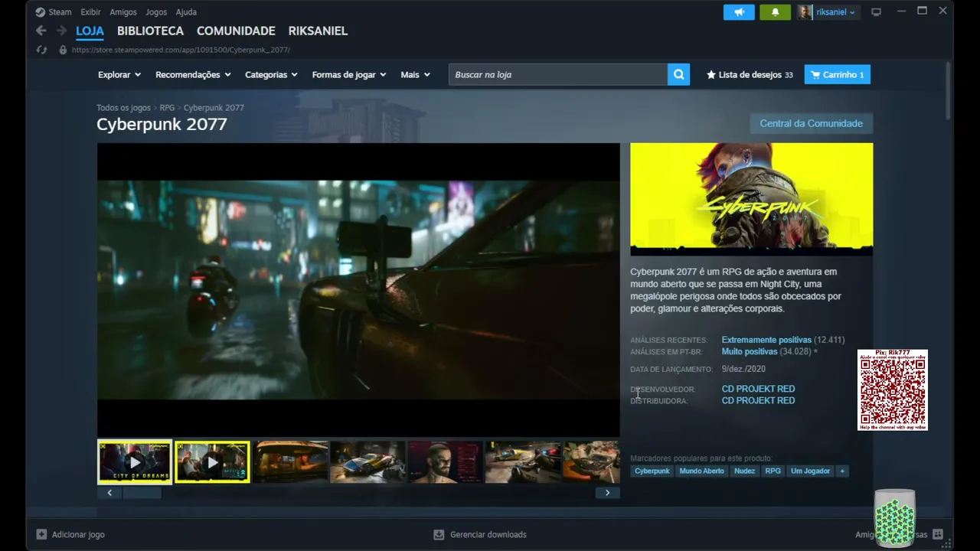Viewport: 980px width, 551px height.
Task: Click the Cyberpunk 2077 yellow header image
Action: [751, 199]
